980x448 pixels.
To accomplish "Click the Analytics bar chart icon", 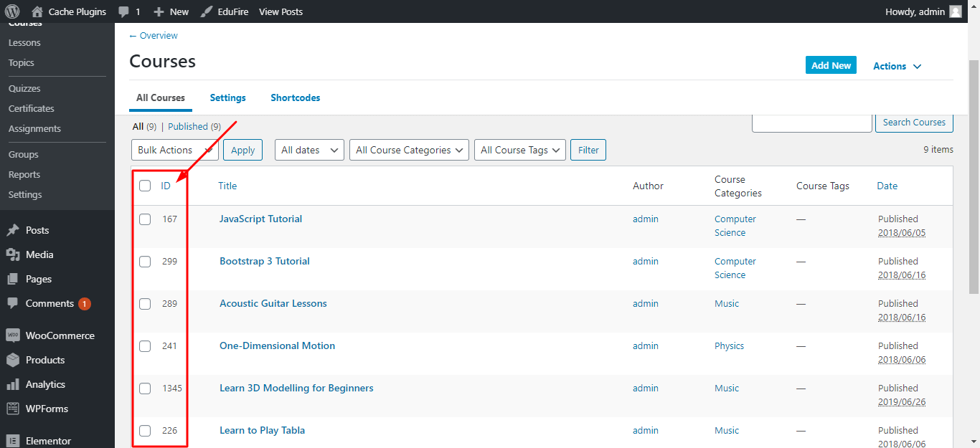I will 13,384.
